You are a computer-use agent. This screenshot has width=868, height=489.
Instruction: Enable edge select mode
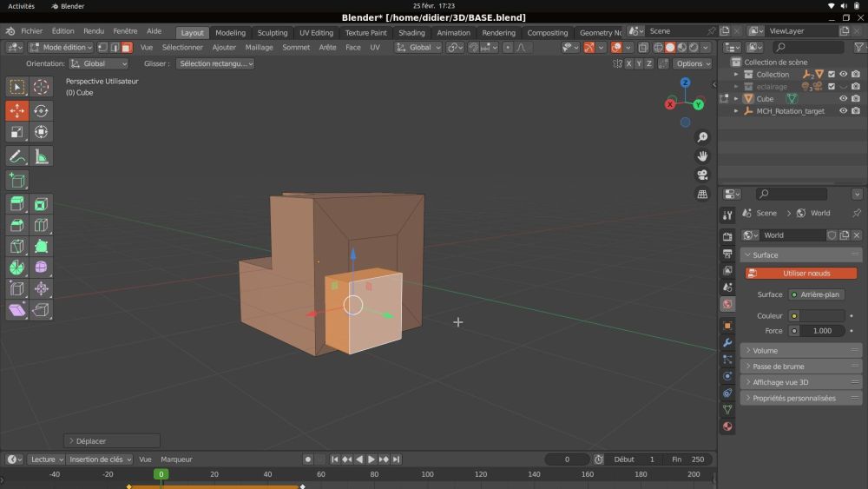115,48
